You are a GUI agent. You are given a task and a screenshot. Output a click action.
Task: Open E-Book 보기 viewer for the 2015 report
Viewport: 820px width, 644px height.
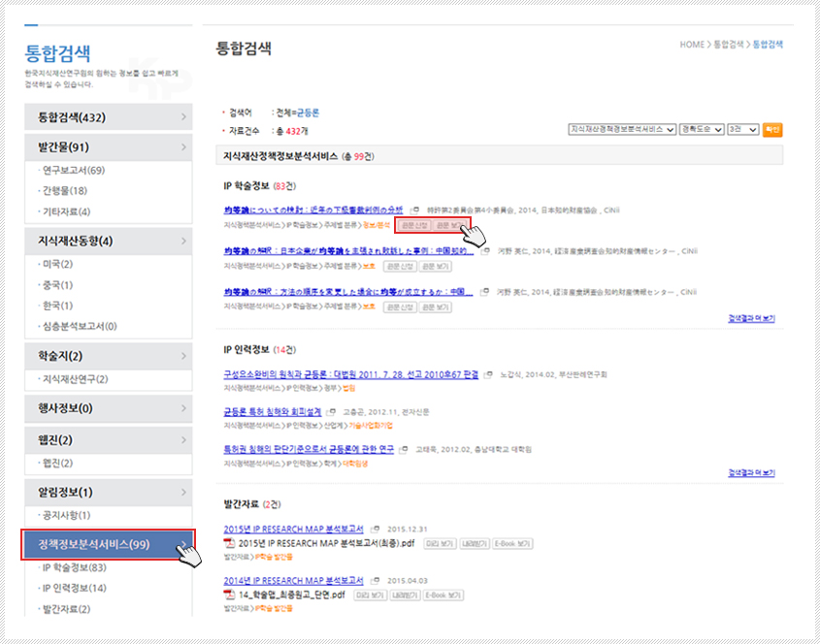point(511,545)
